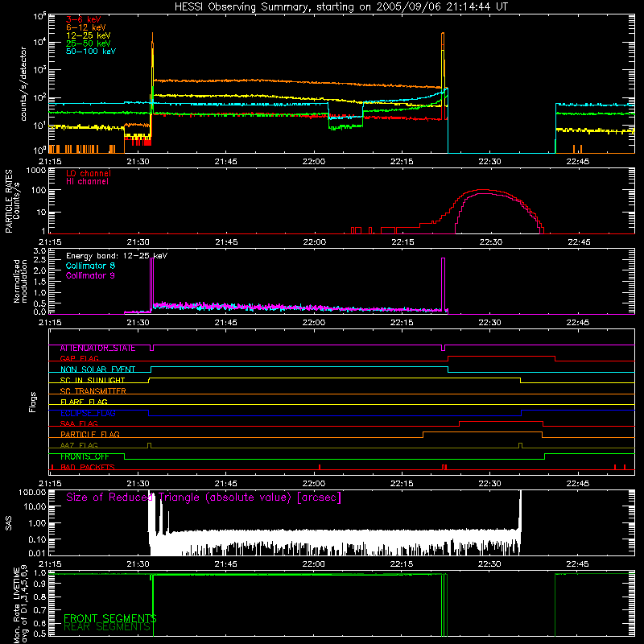Select the red 3-6 keV legend label

[83, 19]
